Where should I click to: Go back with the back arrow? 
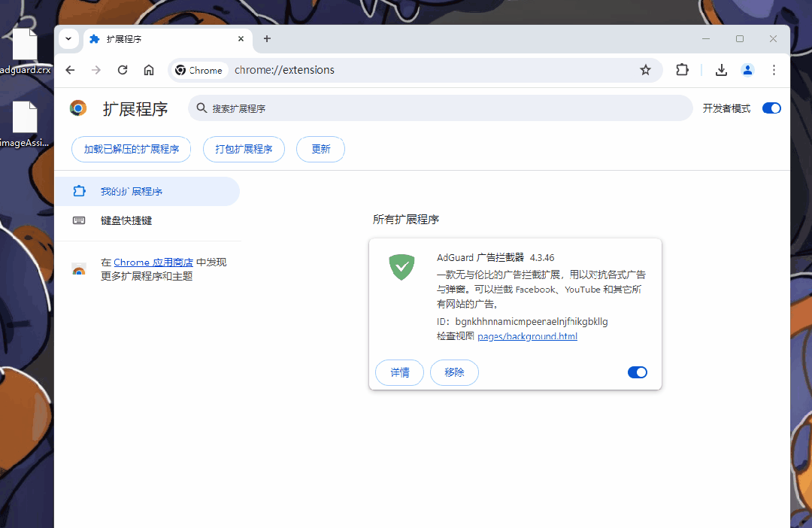click(x=71, y=70)
